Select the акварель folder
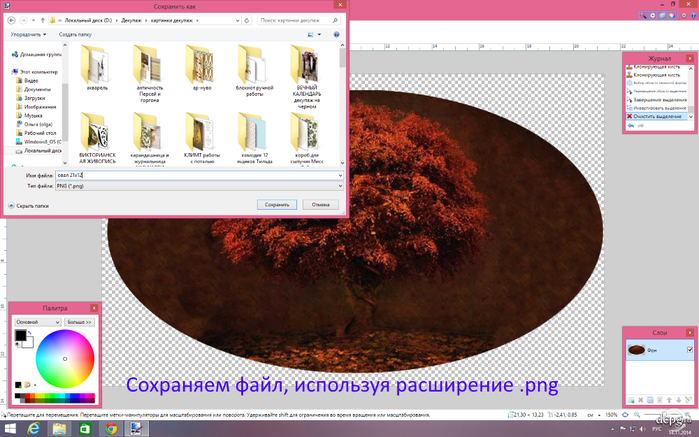699x437 pixels. (x=97, y=68)
